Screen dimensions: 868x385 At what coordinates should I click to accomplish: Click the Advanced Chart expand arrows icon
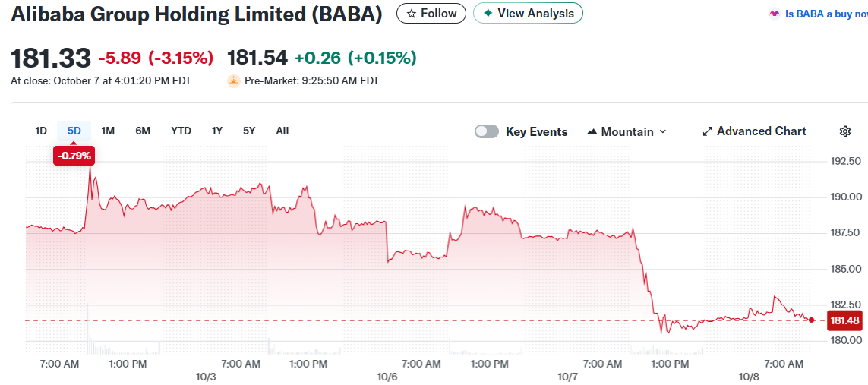[x=708, y=131]
